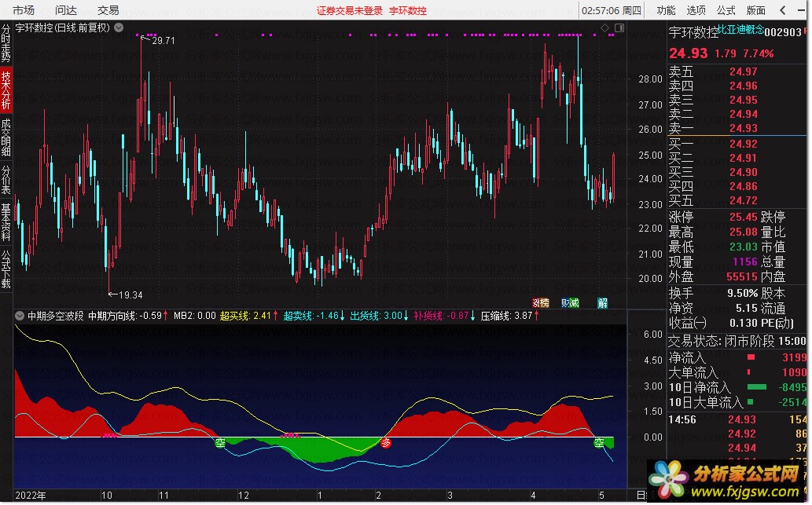Click the 财 marker icon
812x505 pixels.
pyautogui.click(x=566, y=303)
